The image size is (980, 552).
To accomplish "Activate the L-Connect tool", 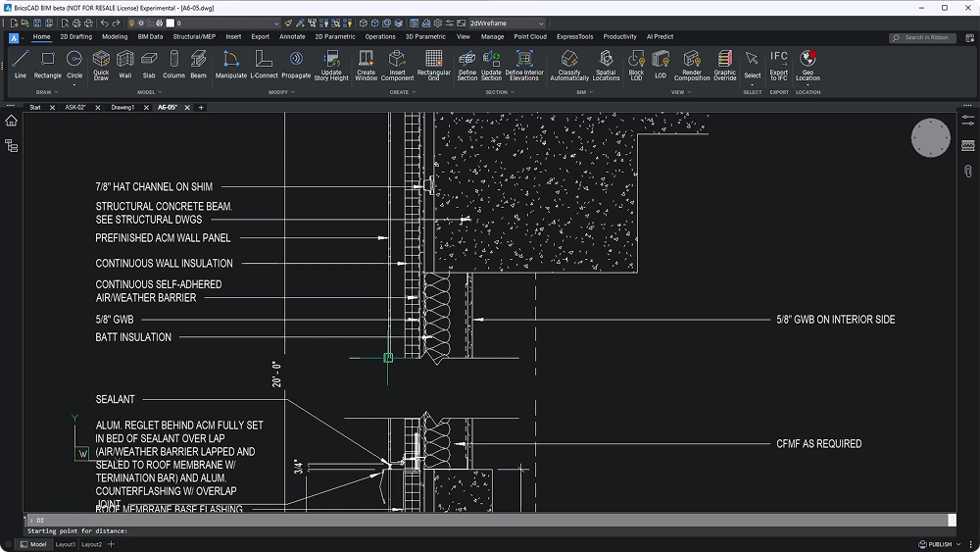I will coord(264,65).
